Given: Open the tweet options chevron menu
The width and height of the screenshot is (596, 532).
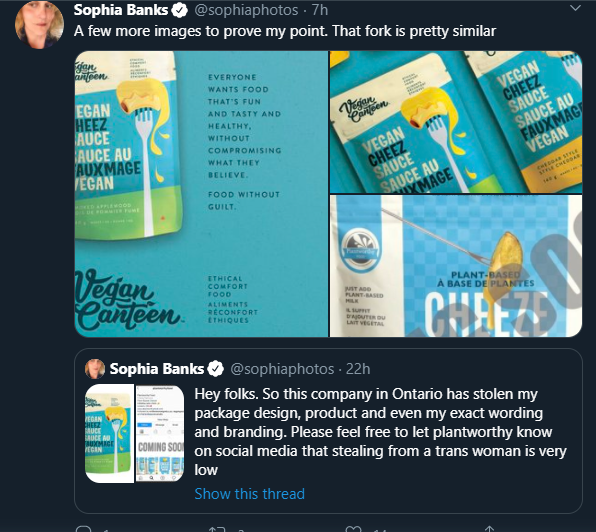Looking at the screenshot, I should 575,8.
